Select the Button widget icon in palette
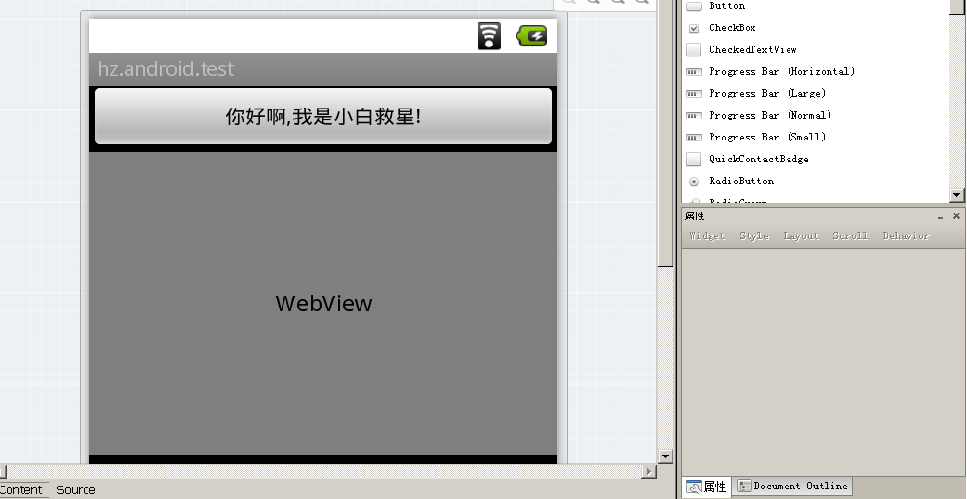Viewport: 967px width, 499px height. tap(694, 6)
